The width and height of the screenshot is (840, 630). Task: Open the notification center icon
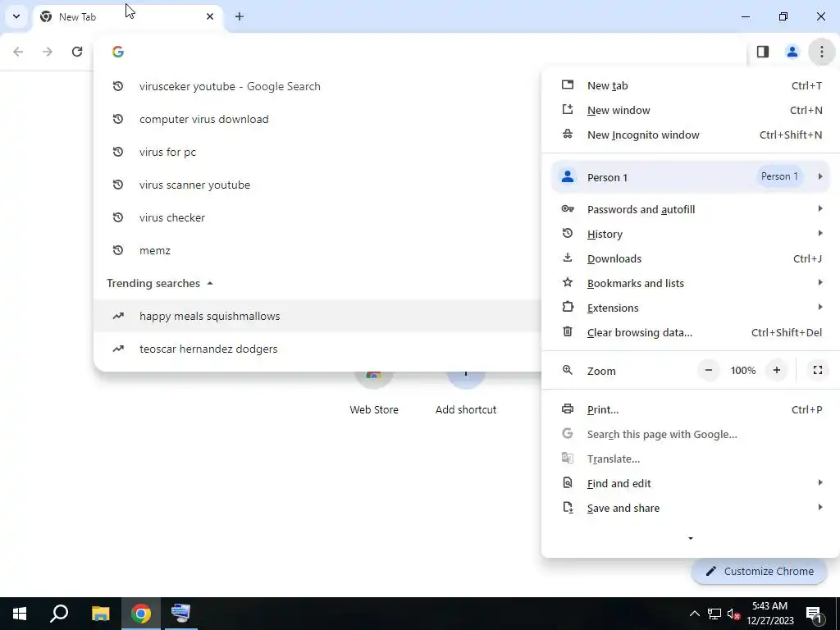click(814, 614)
